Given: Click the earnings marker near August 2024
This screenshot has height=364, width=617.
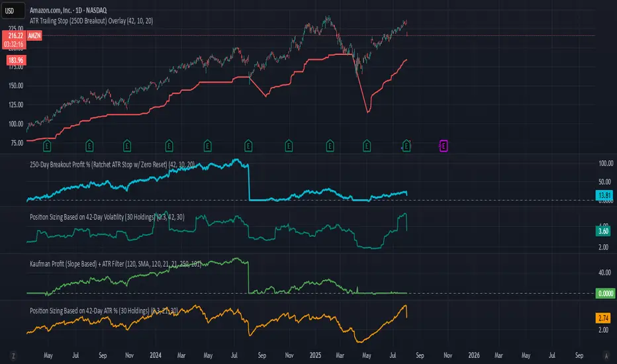Looking at the screenshot, I should (248, 146).
